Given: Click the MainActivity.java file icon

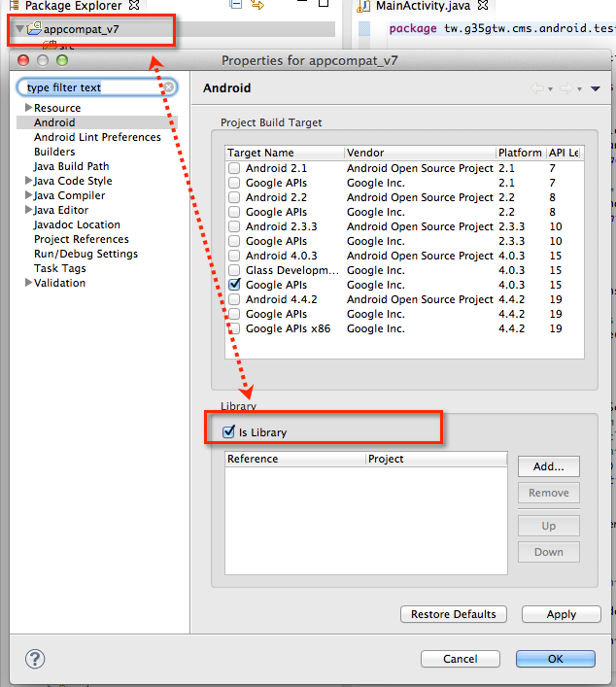Looking at the screenshot, I should (364, 6).
